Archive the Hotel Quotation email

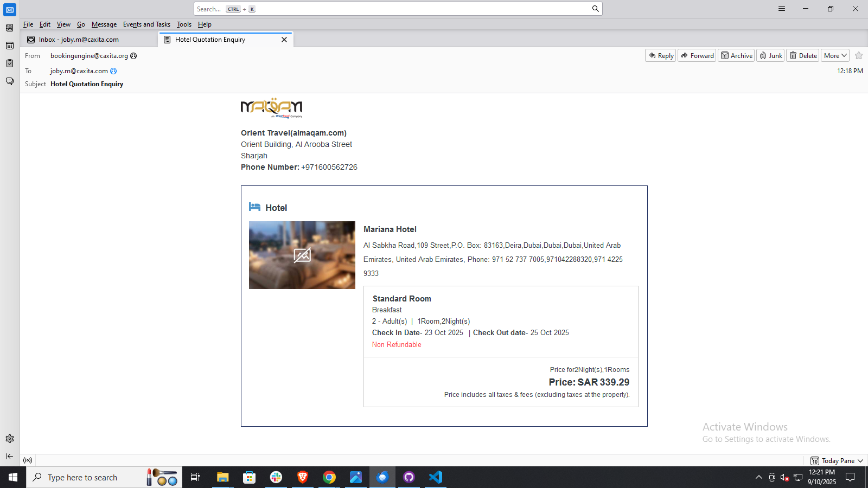(736, 55)
